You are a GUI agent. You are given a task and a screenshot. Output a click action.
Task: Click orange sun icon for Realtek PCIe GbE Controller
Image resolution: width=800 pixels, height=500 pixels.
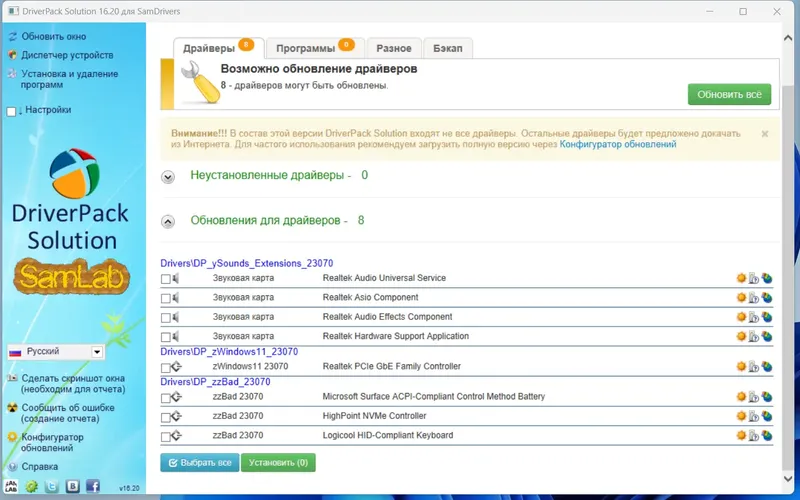tap(741, 366)
